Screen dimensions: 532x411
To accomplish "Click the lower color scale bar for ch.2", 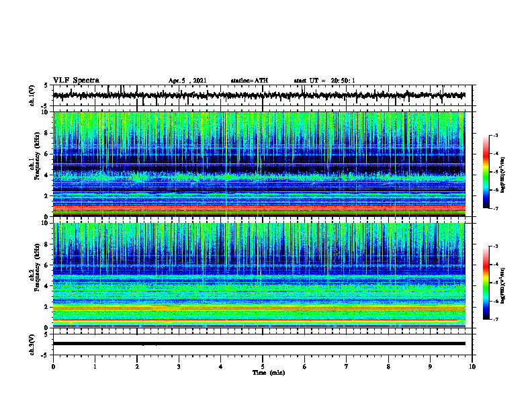I will pyautogui.click(x=486, y=283).
